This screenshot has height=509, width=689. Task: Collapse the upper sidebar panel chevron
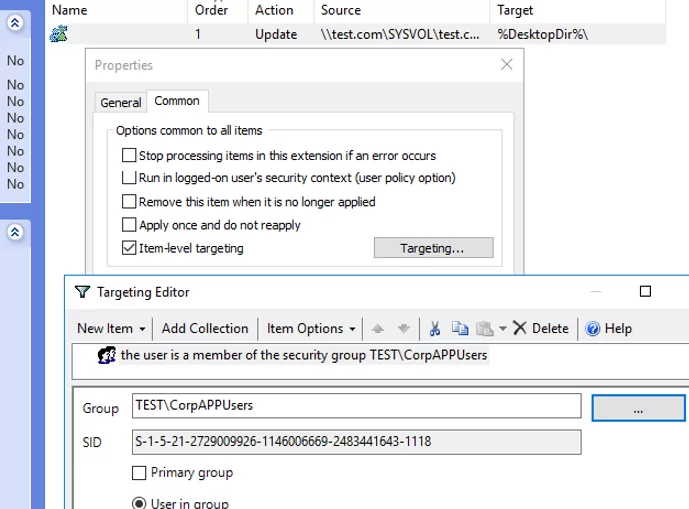(15, 23)
